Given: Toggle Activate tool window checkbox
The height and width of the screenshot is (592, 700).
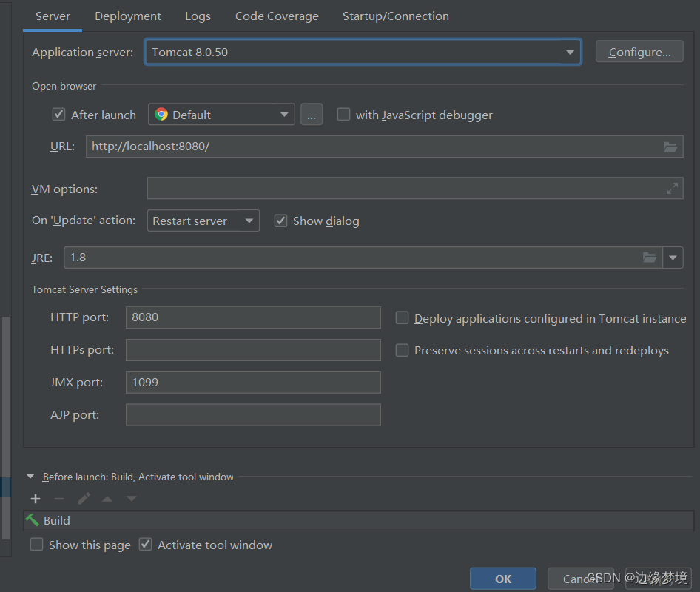Looking at the screenshot, I should pos(146,544).
